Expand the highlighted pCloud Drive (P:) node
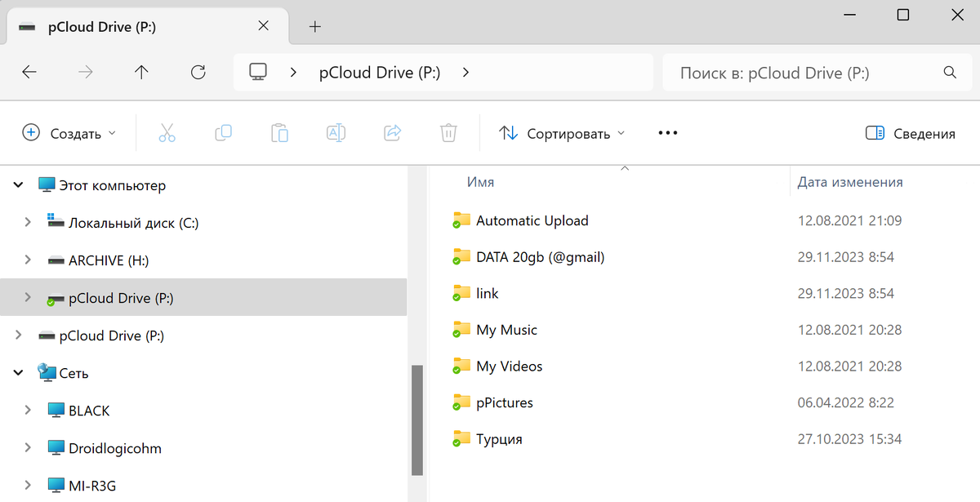The height and width of the screenshot is (502, 980). [28, 298]
